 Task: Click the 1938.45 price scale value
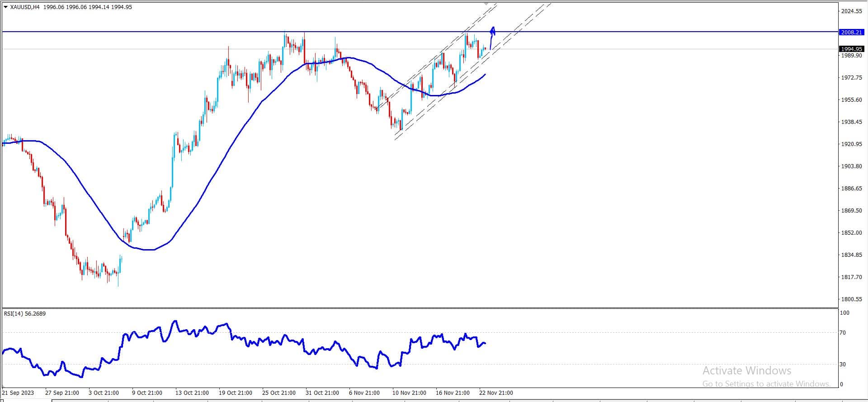pyautogui.click(x=851, y=122)
